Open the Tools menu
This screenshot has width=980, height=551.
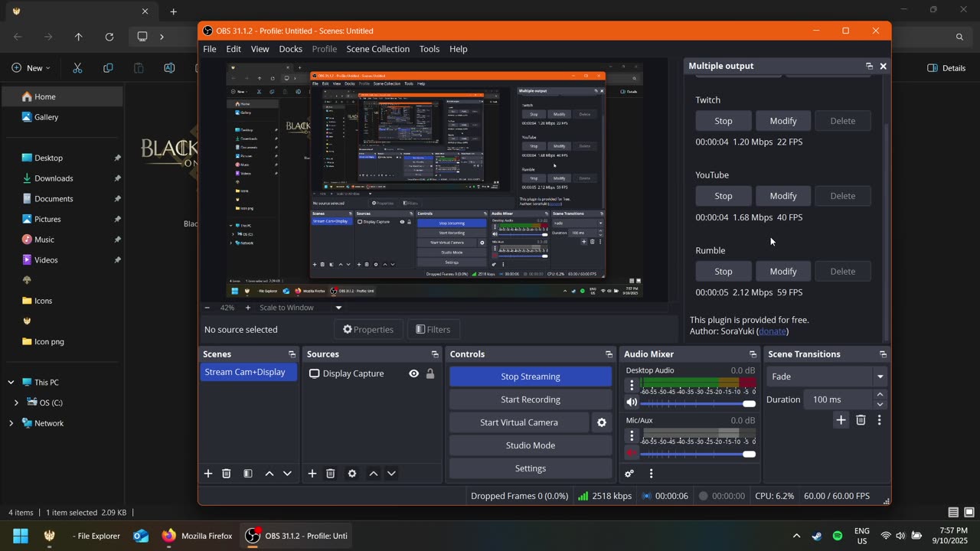click(430, 49)
